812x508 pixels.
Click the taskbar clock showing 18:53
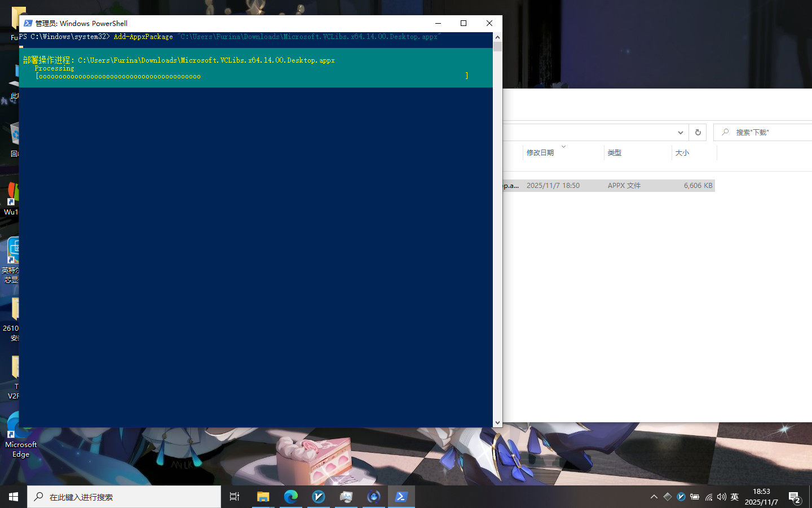click(761, 497)
